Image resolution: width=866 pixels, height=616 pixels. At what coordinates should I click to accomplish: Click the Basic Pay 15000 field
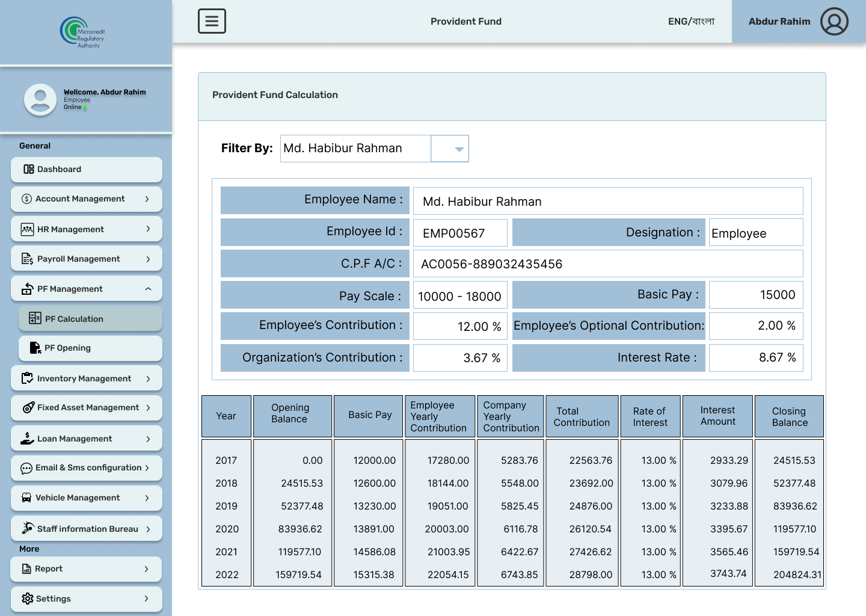756,295
